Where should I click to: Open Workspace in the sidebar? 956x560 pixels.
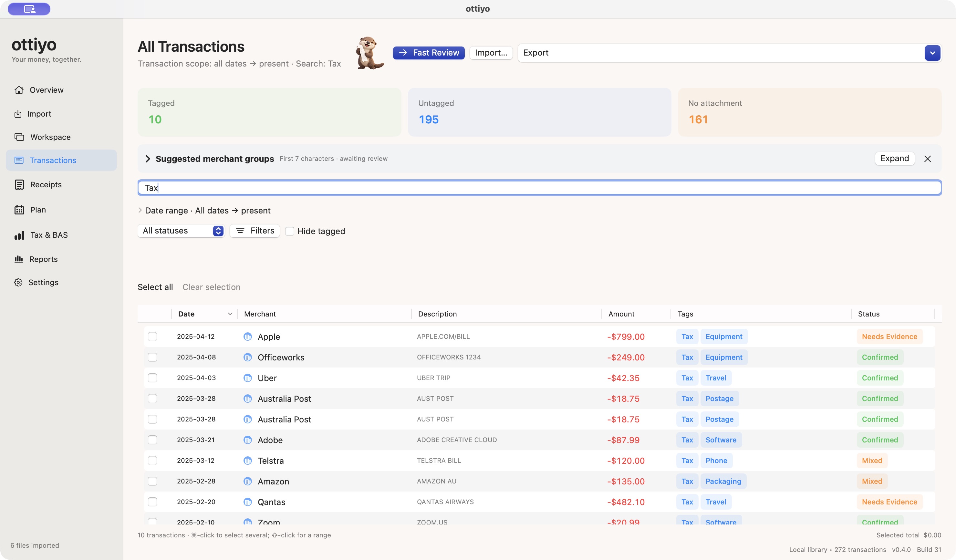coord(50,137)
